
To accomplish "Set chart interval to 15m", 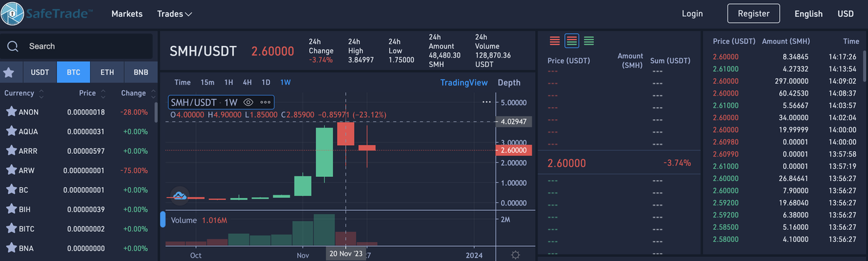I will coord(208,83).
